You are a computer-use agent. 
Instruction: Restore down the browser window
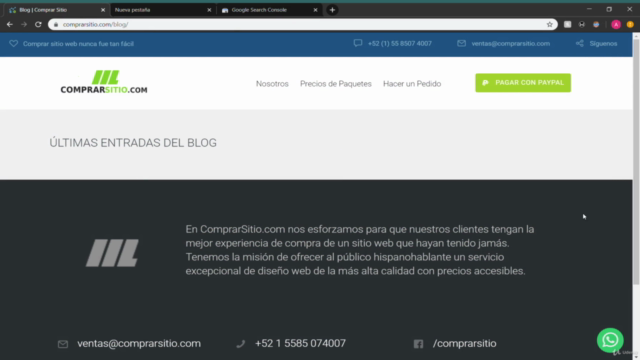point(609,9)
